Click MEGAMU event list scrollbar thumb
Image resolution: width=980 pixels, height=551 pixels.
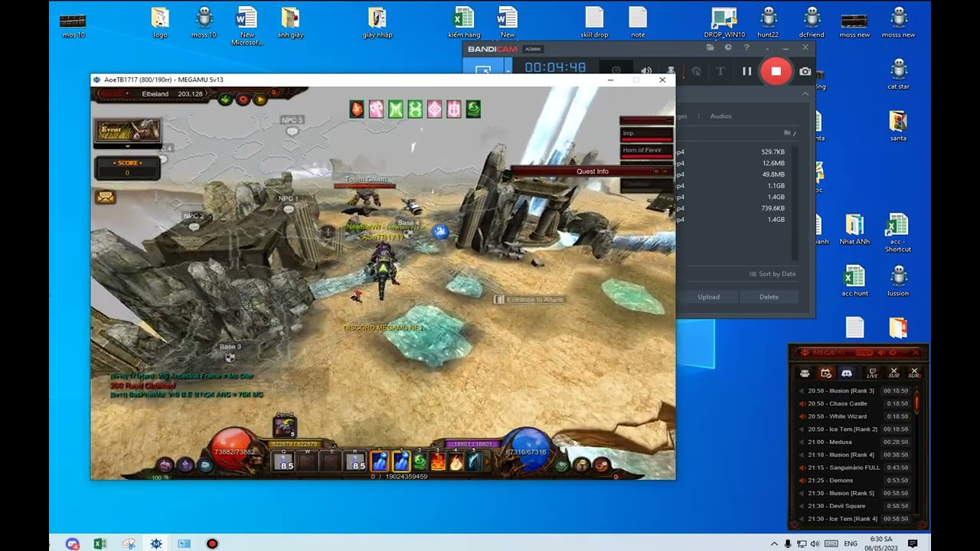pyautogui.click(x=916, y=403)
